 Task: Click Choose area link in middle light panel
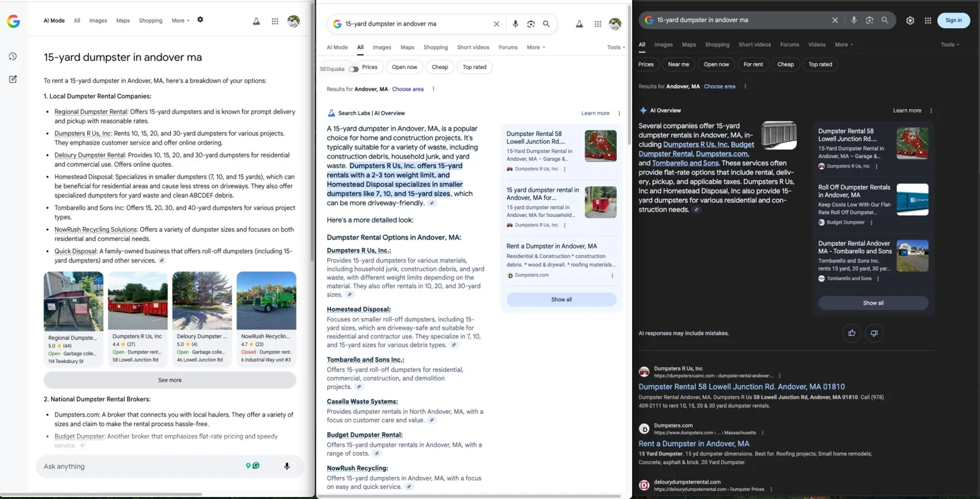[407, 90]
